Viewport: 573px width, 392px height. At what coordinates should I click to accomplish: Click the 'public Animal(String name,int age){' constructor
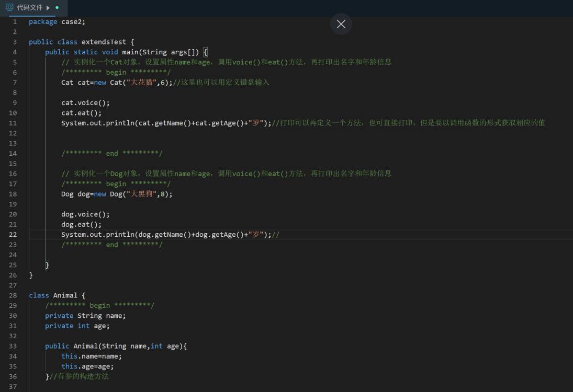[116, 346]
